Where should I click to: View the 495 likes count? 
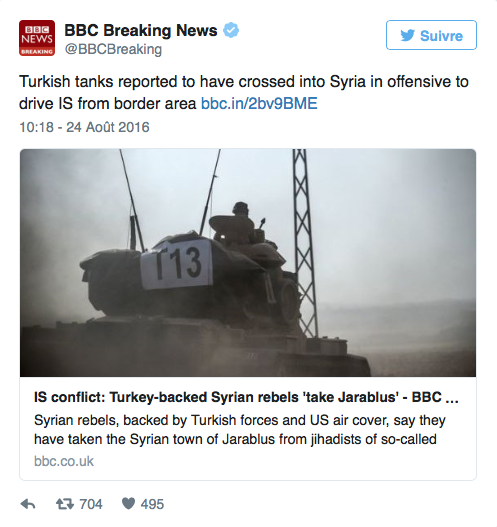click(x=152, y=504)
